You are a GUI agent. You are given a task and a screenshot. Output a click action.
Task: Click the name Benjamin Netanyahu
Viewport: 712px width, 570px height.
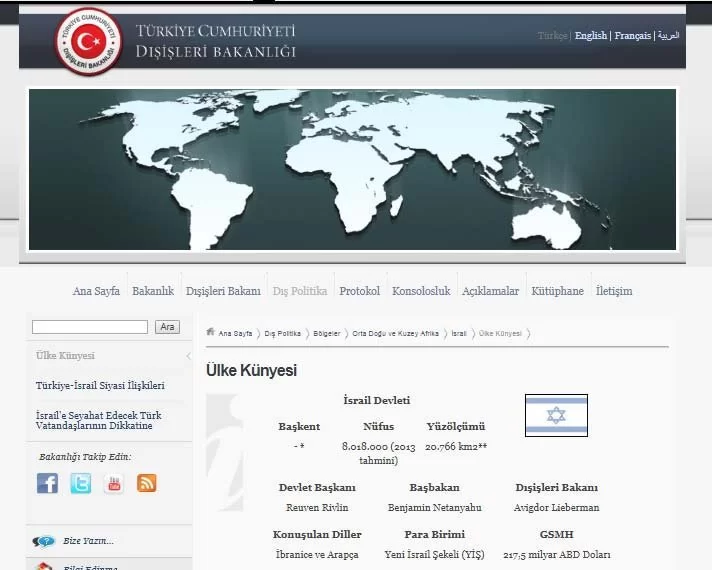click(435, 508)
